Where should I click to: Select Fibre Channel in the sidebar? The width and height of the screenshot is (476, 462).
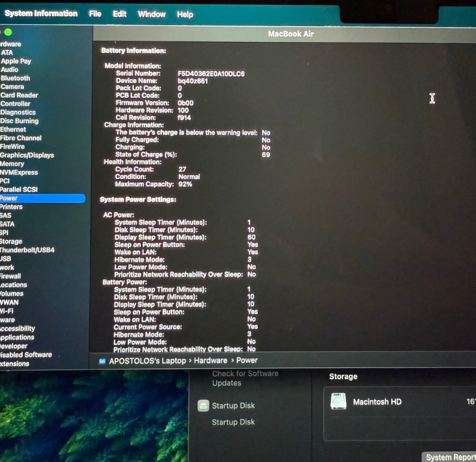[x=21, y=138]
